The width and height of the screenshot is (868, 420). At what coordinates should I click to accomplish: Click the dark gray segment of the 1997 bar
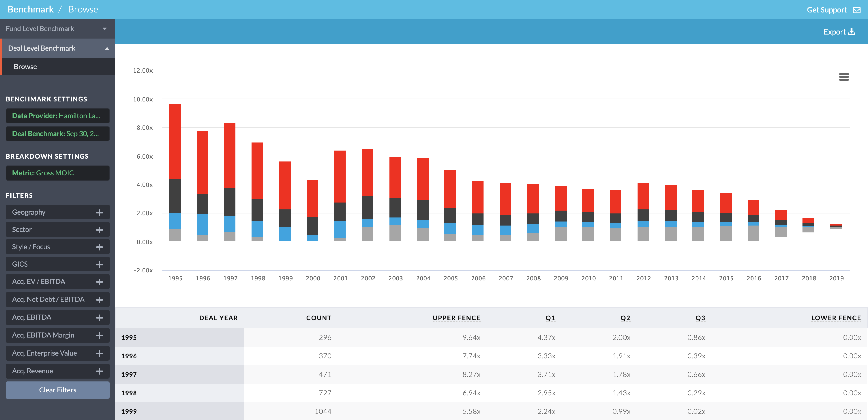click(229, 202)
